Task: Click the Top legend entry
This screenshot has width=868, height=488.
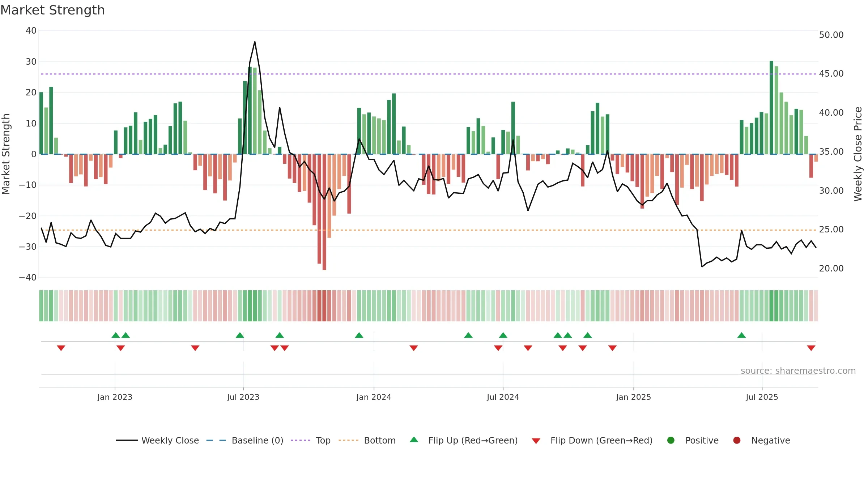Action: click(x=311, y=440)
